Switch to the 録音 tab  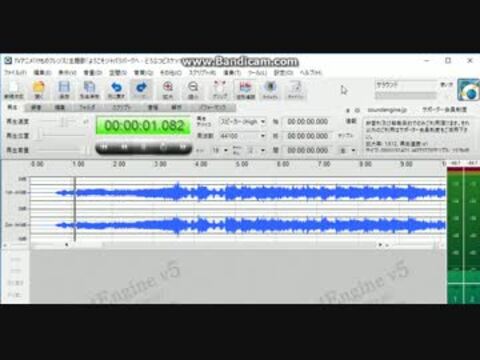coord(36,107)
